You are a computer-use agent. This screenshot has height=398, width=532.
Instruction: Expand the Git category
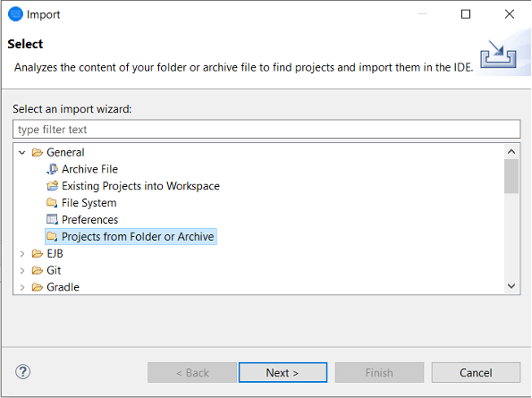coord(22,270)
